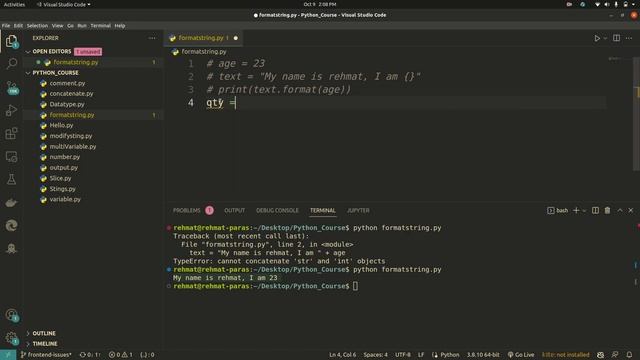Open comment.py in the explorer
640x360 pixels.
pos(67,83)
